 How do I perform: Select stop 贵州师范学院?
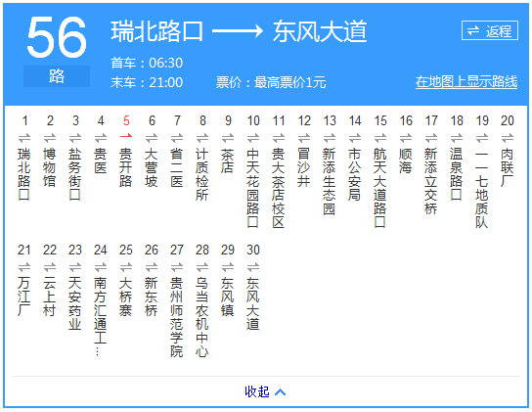(177, 316)
